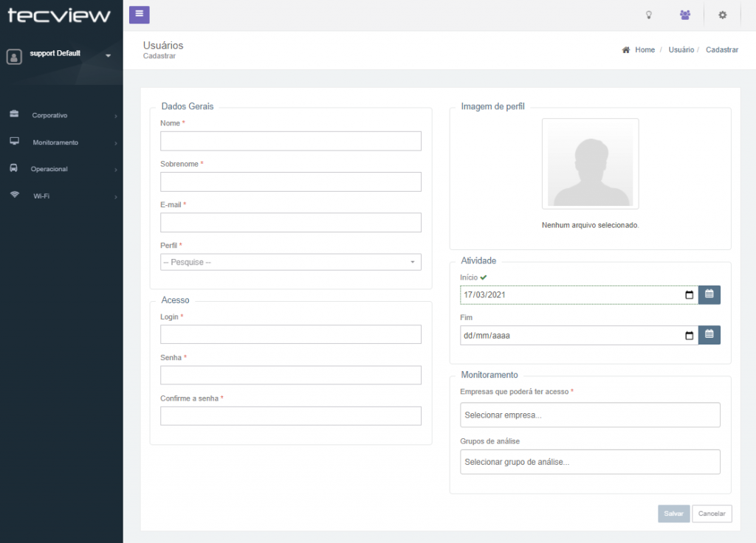Click the user avatar icon in sidebar
The height and width of the screenshot is (543, 756).
14,57
